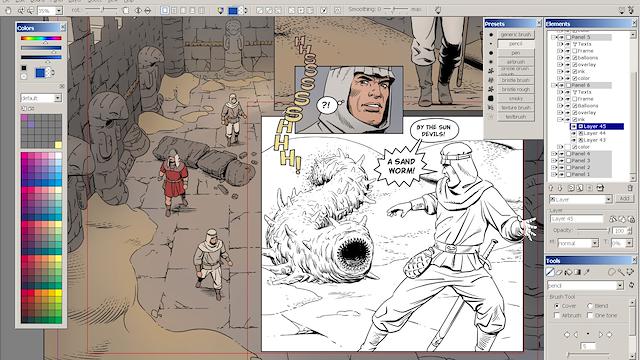Screen dimensions: 640x360
Task: Click the move element up arrow
Action: 551,188
